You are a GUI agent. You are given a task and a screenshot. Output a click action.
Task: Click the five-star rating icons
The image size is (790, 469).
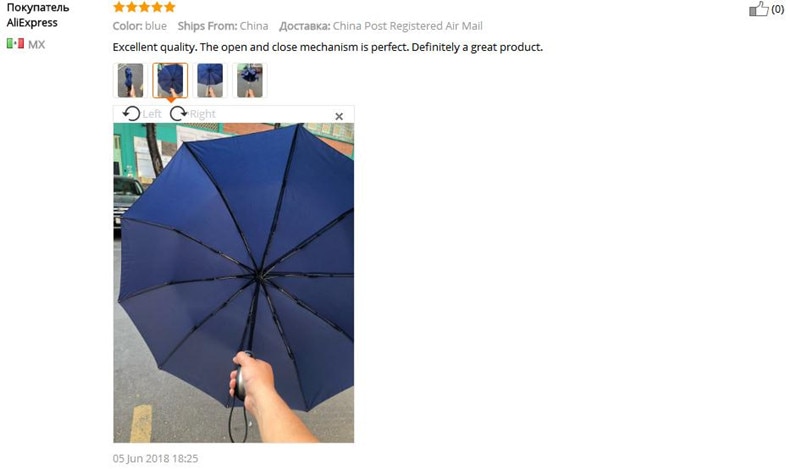tap(144, 7)
